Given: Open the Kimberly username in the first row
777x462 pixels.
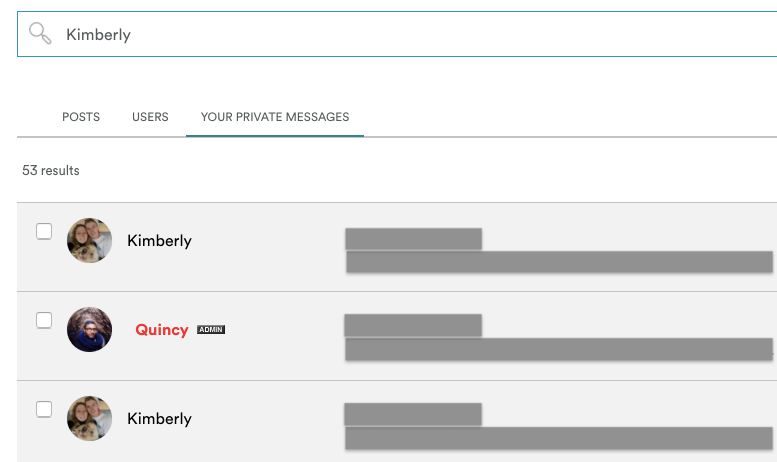Looking at the screenshot, I should [159, 241].
